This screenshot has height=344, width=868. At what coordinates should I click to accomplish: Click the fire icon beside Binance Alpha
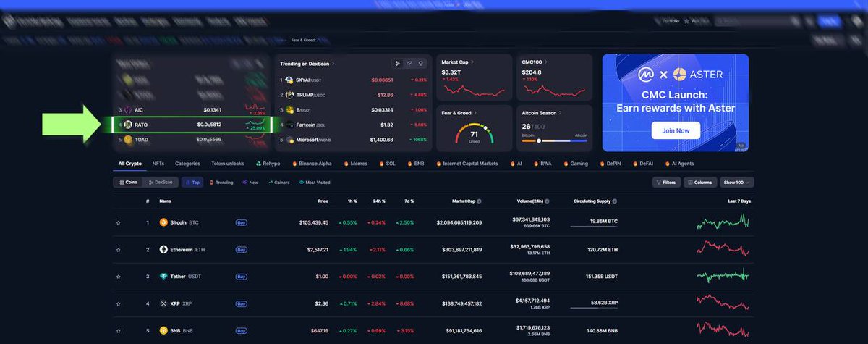point(295,164)
